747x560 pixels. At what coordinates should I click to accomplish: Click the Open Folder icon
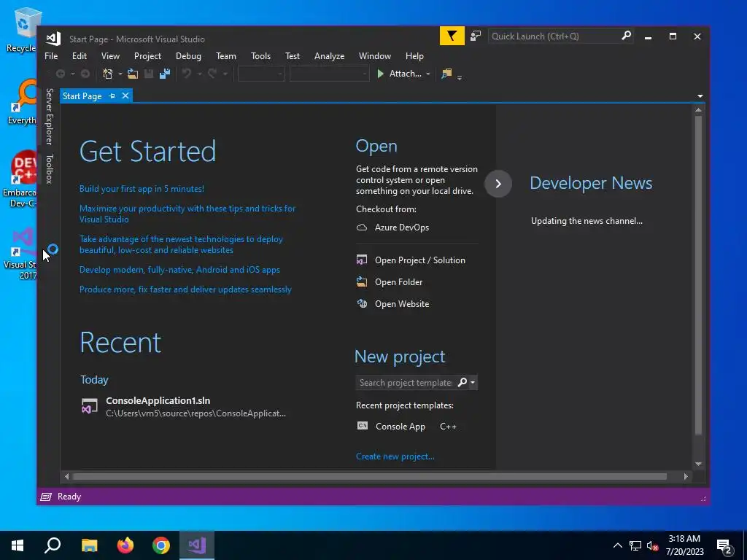[362, 282]
